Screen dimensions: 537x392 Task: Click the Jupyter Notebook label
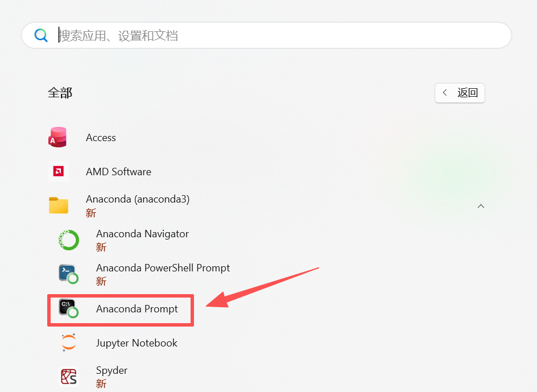point(137,343)
